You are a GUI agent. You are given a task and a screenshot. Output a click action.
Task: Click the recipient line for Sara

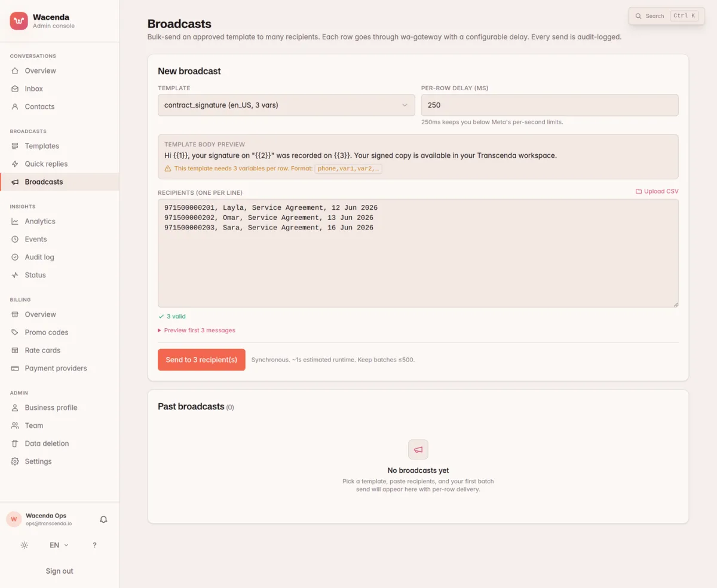269,228
